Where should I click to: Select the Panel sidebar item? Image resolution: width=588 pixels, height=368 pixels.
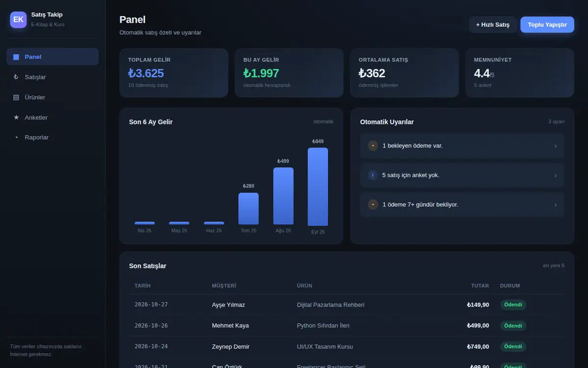(x=52, y=57)
